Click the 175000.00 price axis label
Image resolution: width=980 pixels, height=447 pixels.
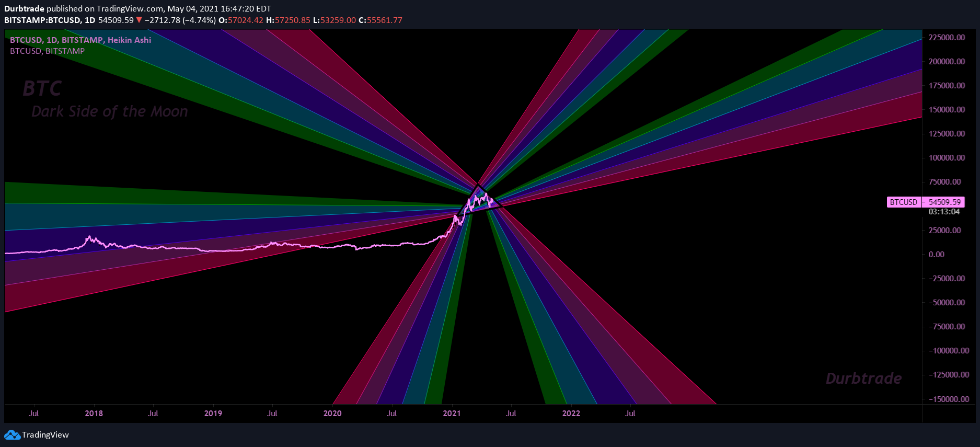pos(947,86)
